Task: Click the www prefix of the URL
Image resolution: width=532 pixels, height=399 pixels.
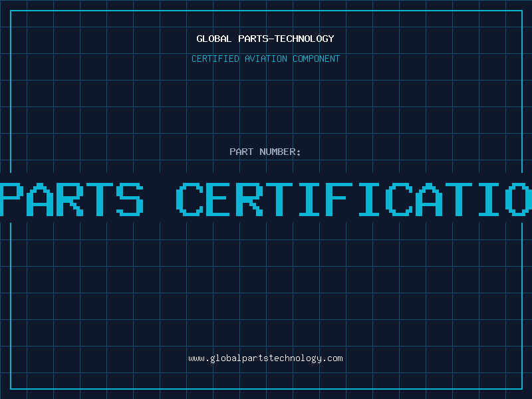Action: [x=196, y=358]
